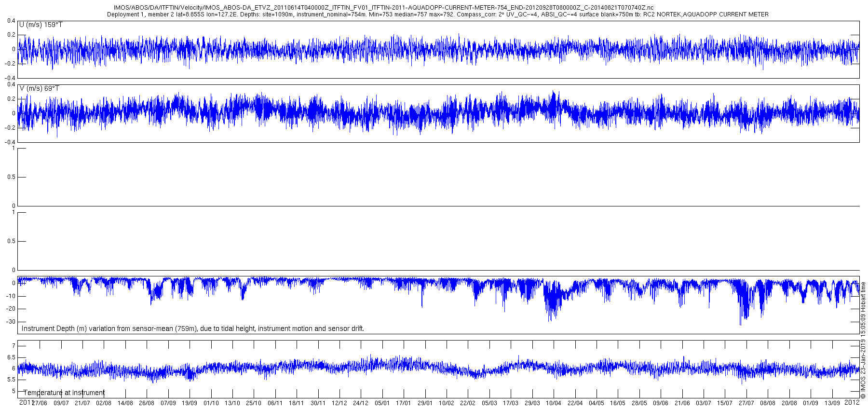Click the '12/12' date label
The image size is (868, 410).
[339, 403]
